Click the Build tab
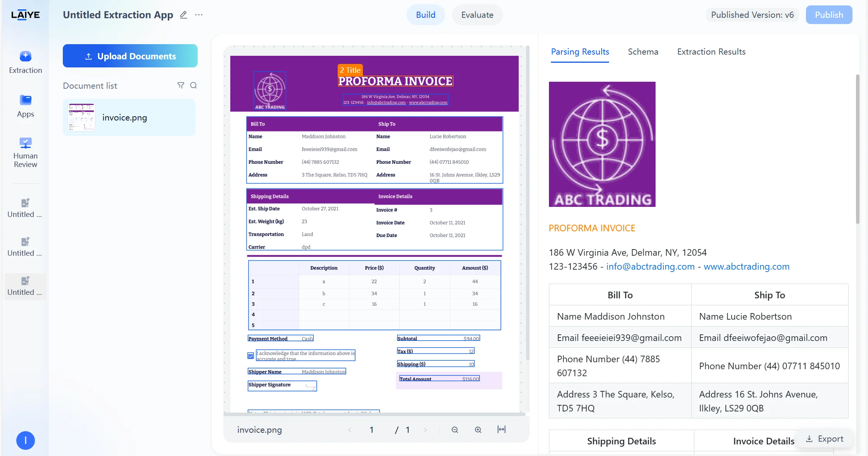868x456 pixels. [426, 15]
